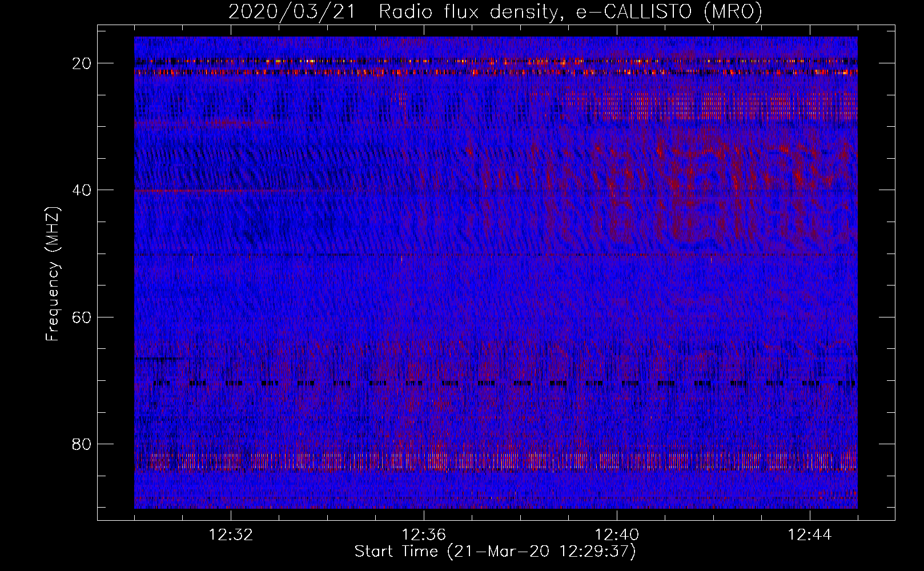Click the '12:44' time tick label

810,535
